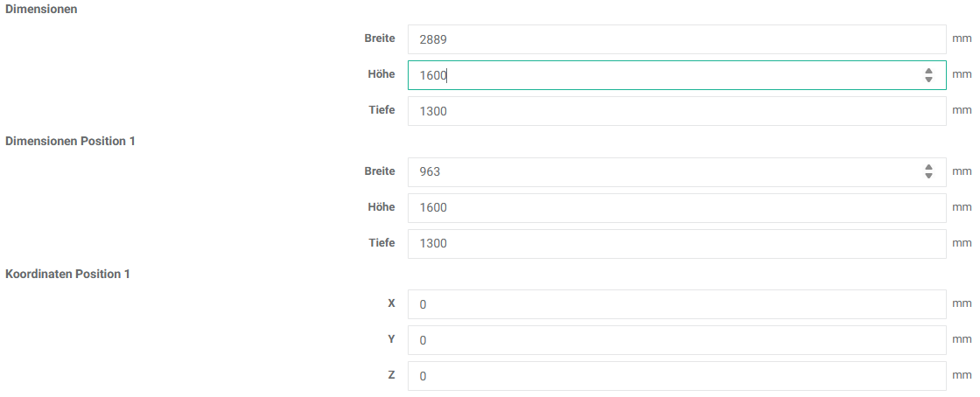Click the Y label in Koordinaten
Image resolution: width=980 pixels, height=397 pixels.
coord(391,339)
